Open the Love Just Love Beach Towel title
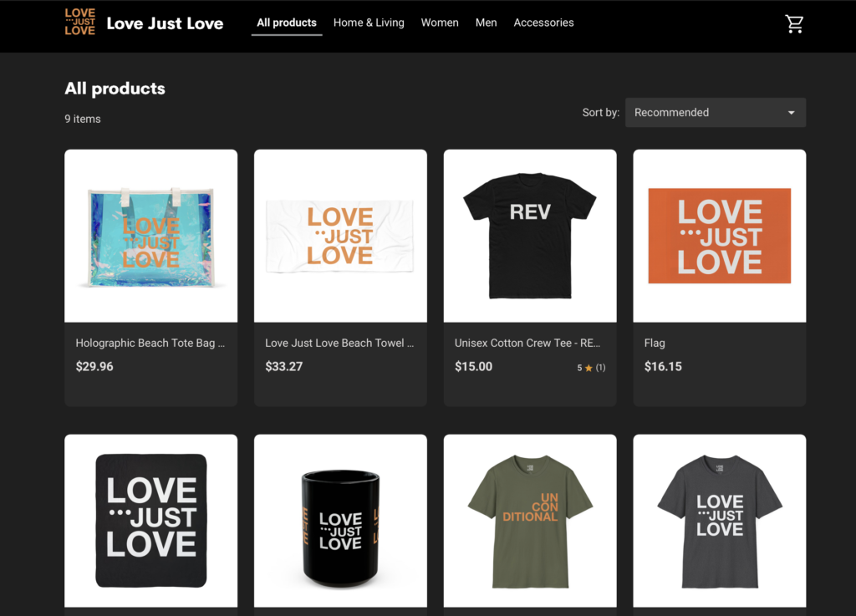The width and height of the screenshot is (856, 616). [x=339, y=343]
